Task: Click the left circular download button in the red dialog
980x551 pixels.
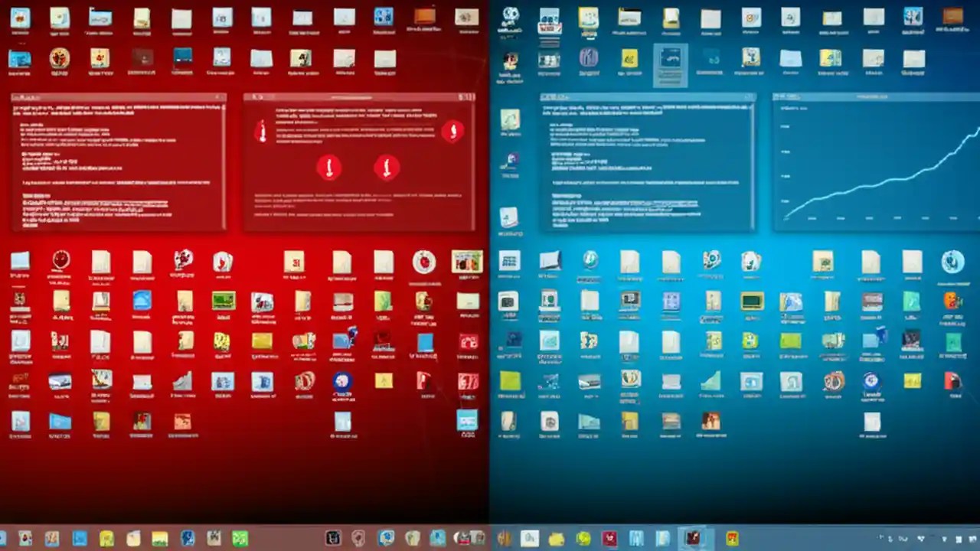Action: [x=329, y=168]
